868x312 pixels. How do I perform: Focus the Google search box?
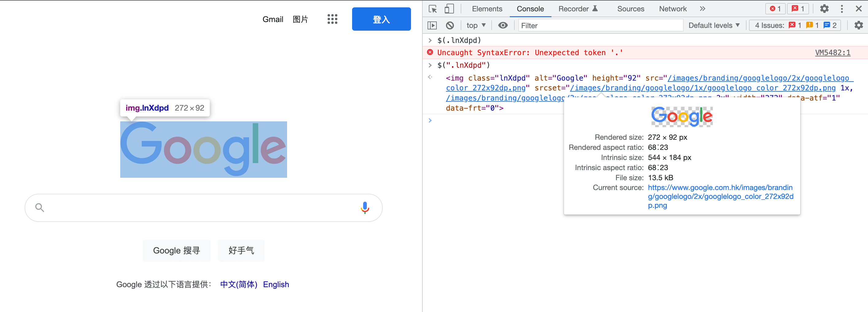pyautogui.click(x=203, y=207)
